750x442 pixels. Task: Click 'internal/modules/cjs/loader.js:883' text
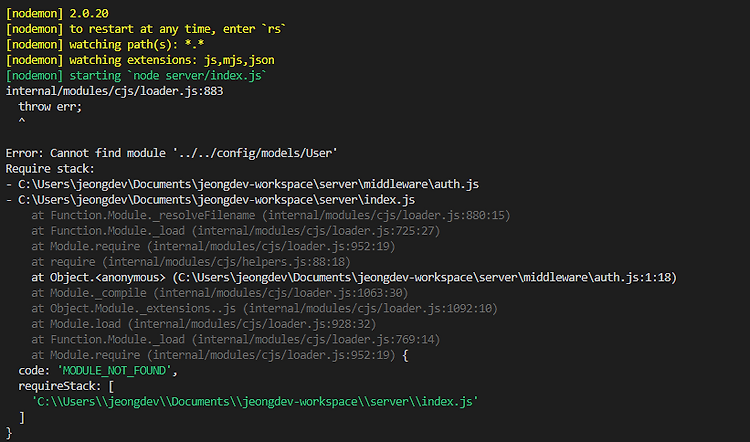point(114,91)
